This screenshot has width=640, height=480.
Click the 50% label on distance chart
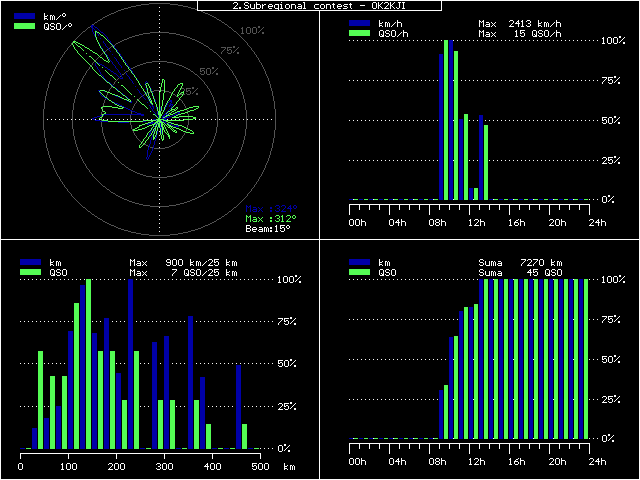coord(287,364)
